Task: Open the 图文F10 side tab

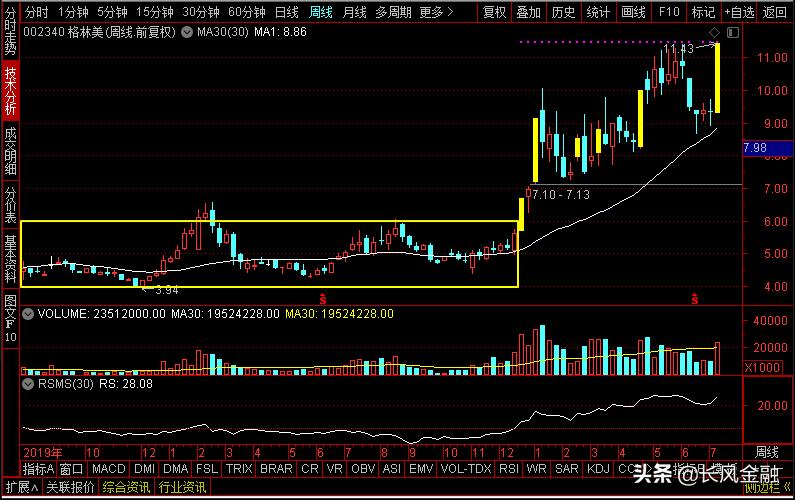Action: (x=10, y=318)
